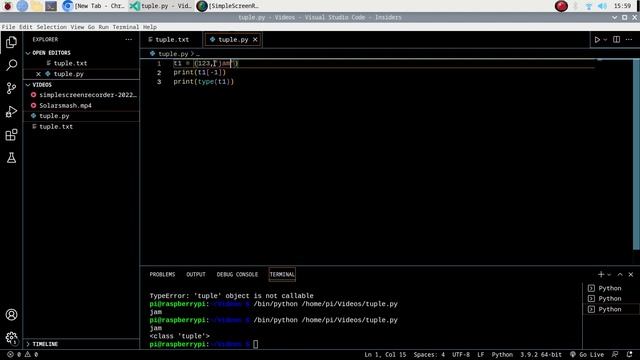The height and width of the screenshot is (360, 640).
Task: Open the File menu
Action: pos(8,27)
